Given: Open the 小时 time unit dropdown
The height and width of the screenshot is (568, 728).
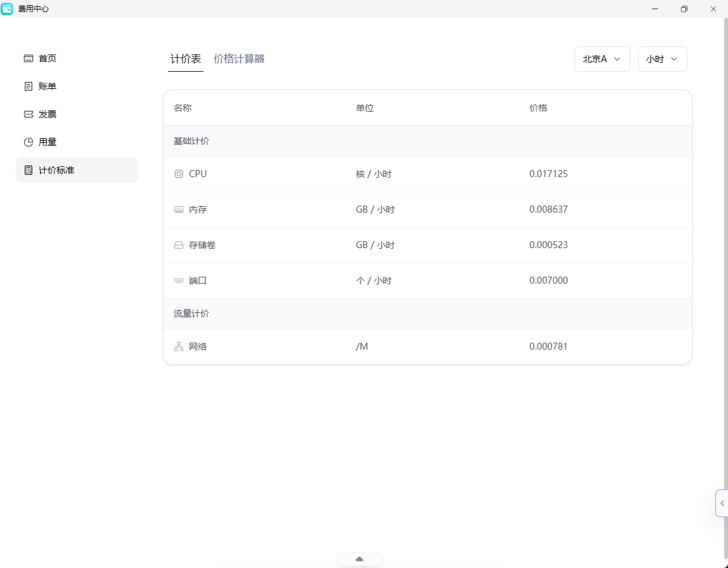Looking at the screenshot, I should (663, 59).
